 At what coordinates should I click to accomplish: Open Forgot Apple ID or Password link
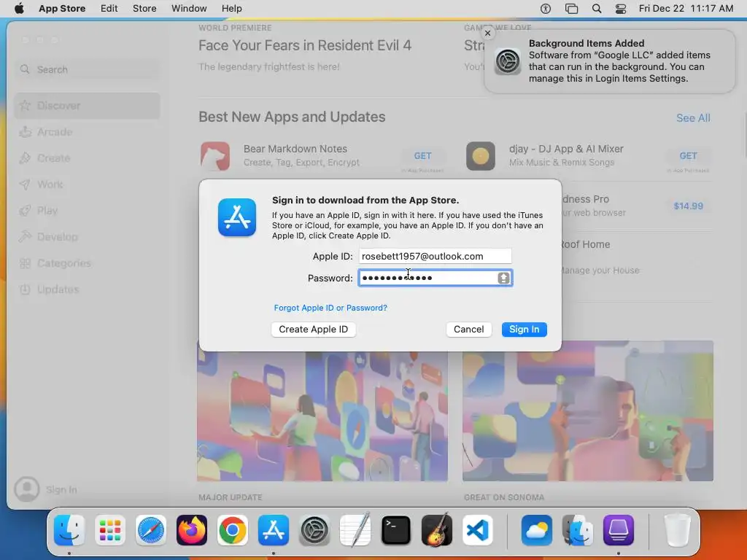pyautogui.click(x=330, y=308)
